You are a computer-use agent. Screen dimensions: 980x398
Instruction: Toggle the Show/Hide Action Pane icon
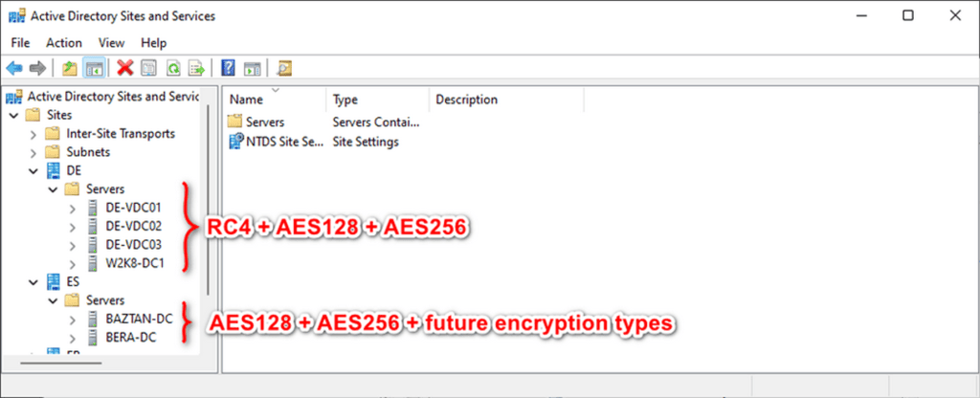click(253, 68)
